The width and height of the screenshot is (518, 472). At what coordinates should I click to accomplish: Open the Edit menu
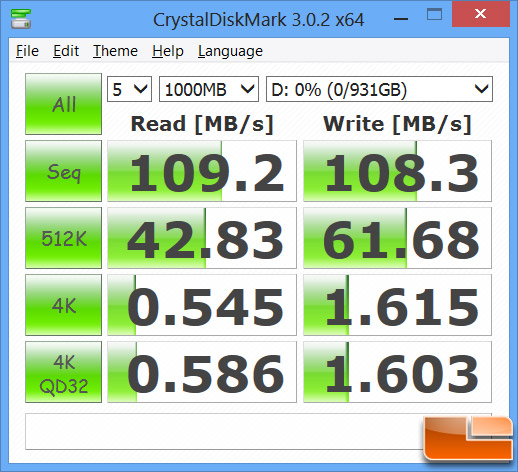(x=66, y=51)
